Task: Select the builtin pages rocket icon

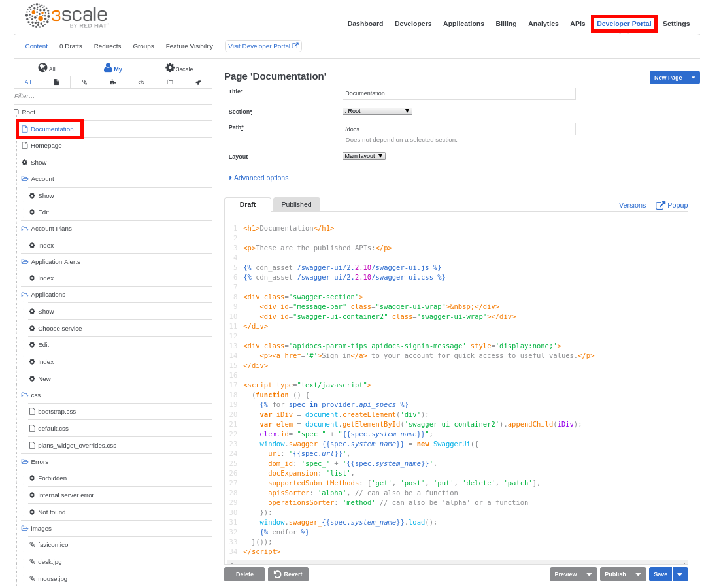Action: coord(197,82)
